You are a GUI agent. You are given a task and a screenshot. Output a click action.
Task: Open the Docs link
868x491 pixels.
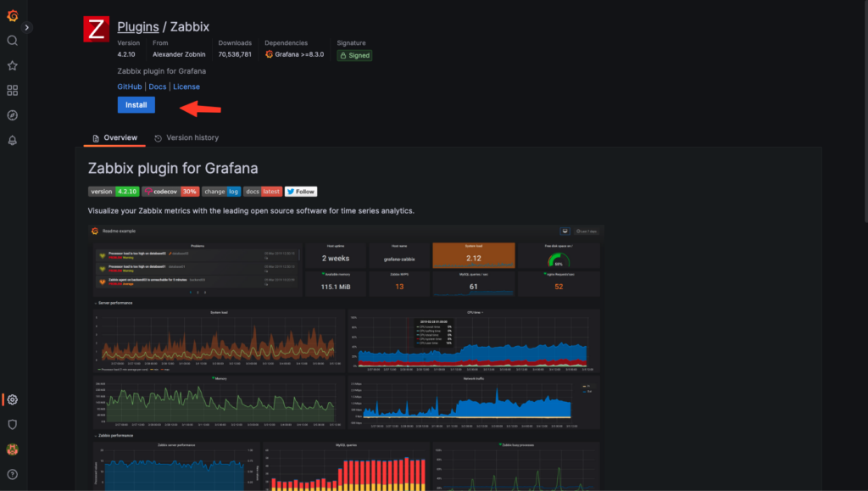click(157, 86)
